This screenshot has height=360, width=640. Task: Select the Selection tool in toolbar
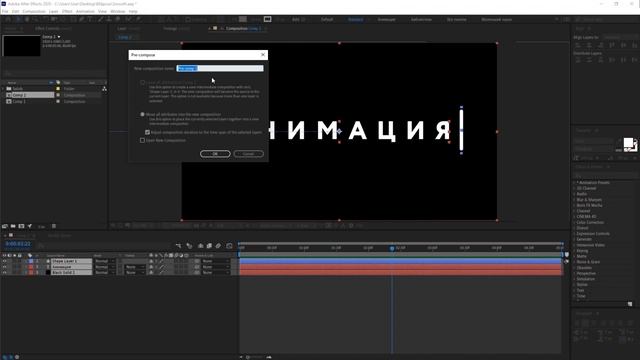(18, 20)
